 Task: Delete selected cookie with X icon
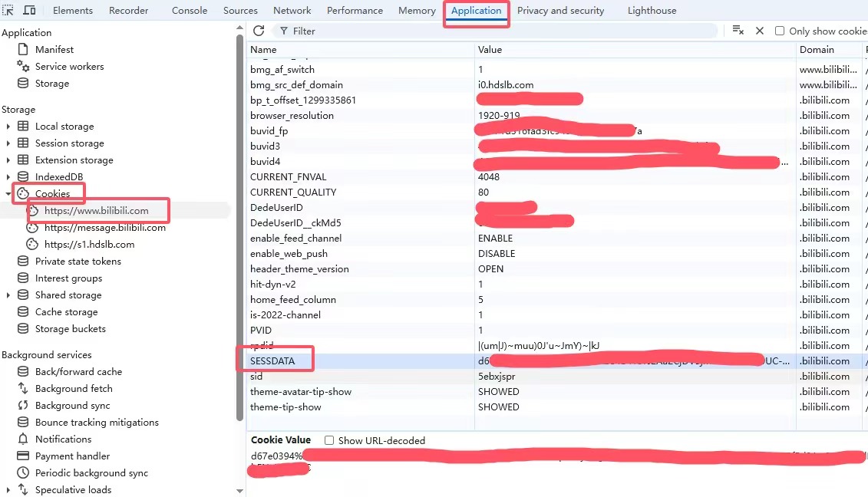[760, 31]
